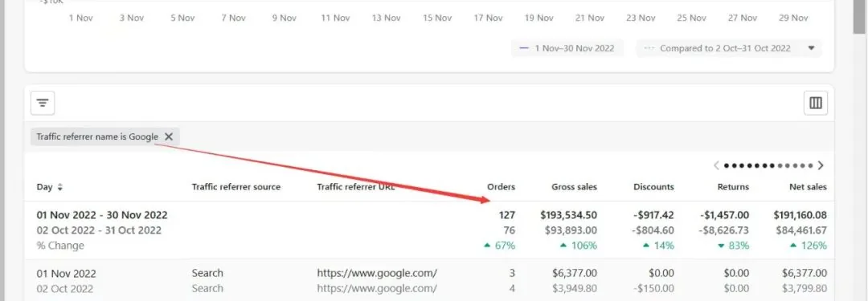Sort by the Day column arrows
This screenshot has width=868, height=301.
(x=59, y=187)
